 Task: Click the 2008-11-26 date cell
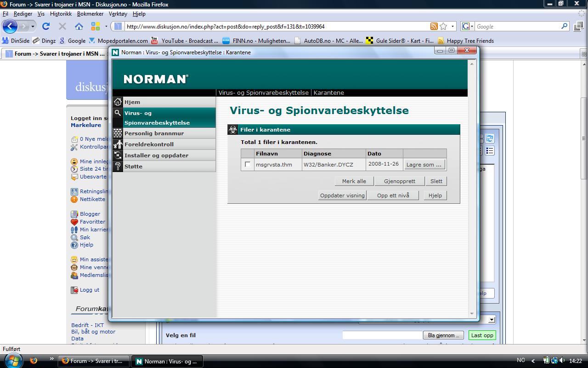coord(384,164)
